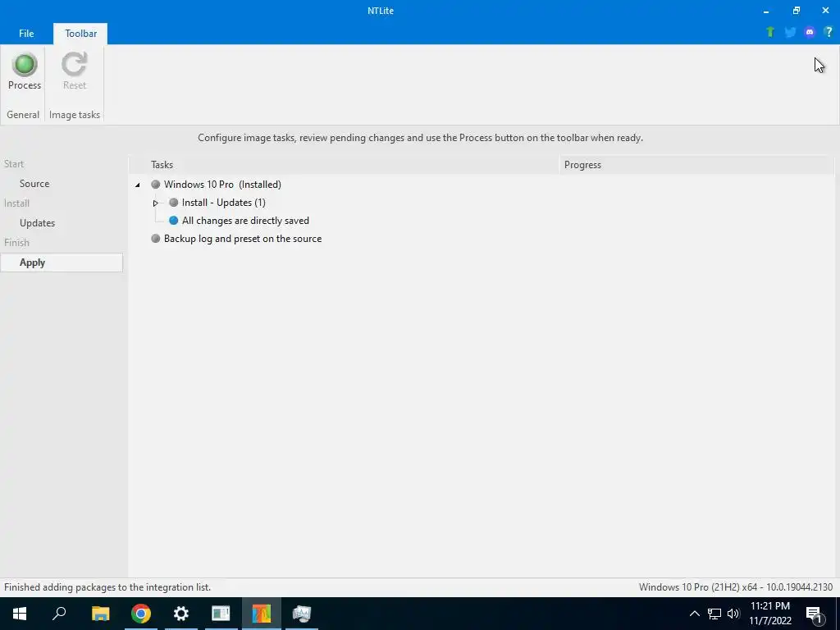Image resolution: width=840 pixels, height=630 pixels.
Task: Open taskbar search magnifier
Action: tap(59, 614)
